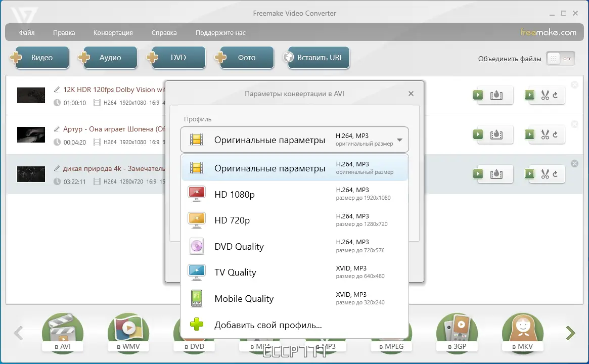
Task: Click the 12K HDR 120fps Dolby Vision title
Action: point(114,90)
